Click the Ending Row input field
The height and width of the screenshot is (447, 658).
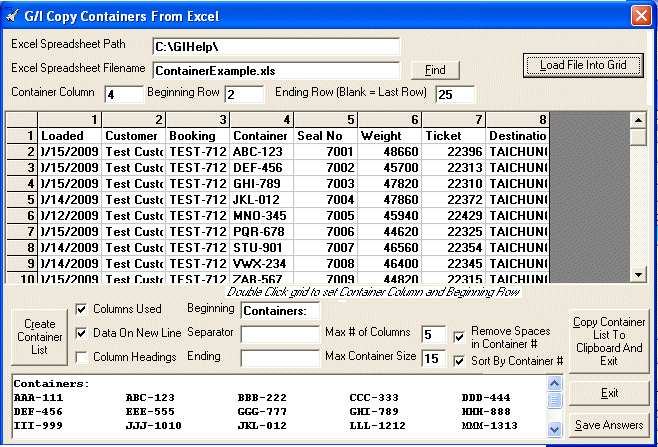[456, 94]
